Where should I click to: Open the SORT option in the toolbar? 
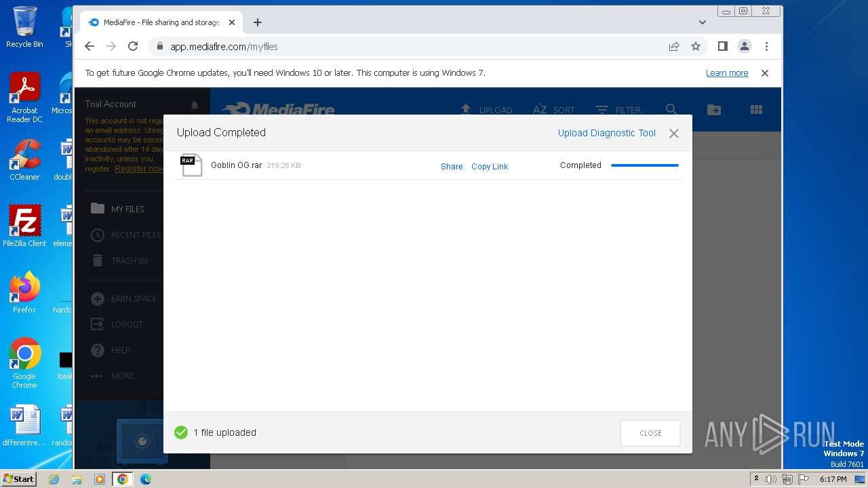coord(553,110)
